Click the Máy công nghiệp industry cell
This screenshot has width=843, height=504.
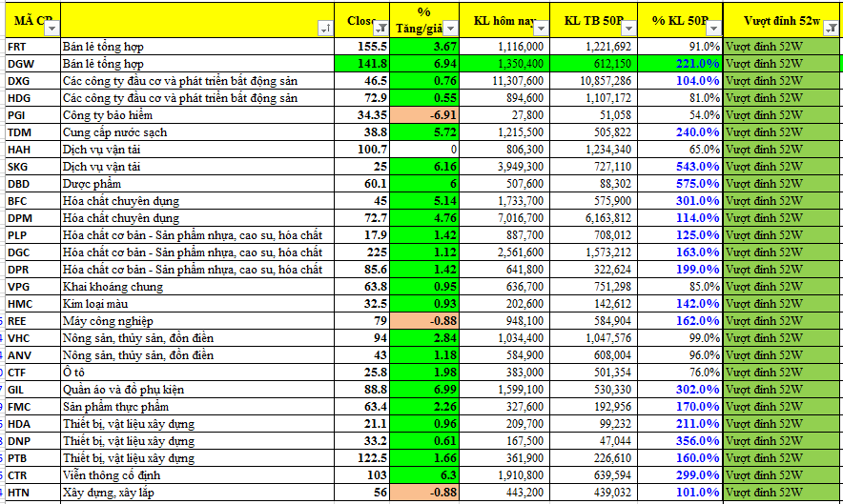[x=200, y=321]
